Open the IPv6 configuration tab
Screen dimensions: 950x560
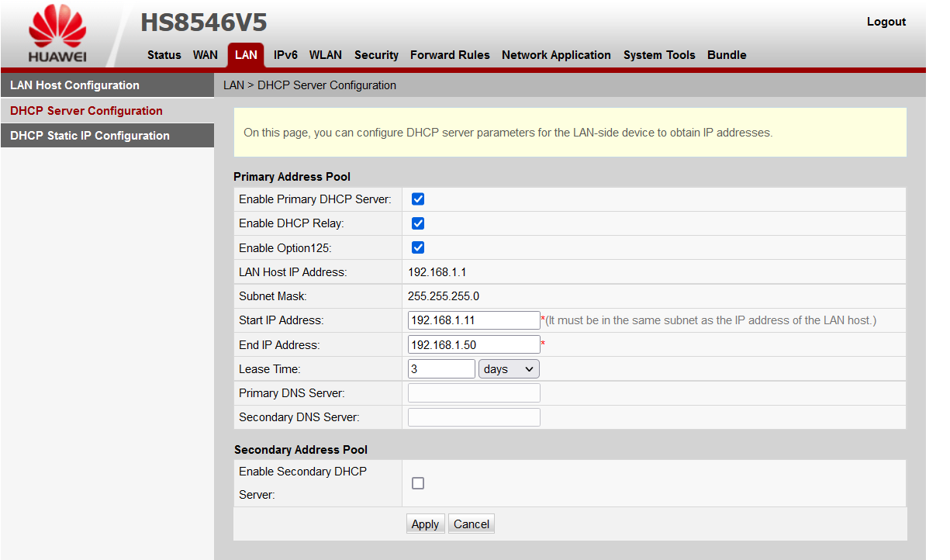(x=285, y=55)
